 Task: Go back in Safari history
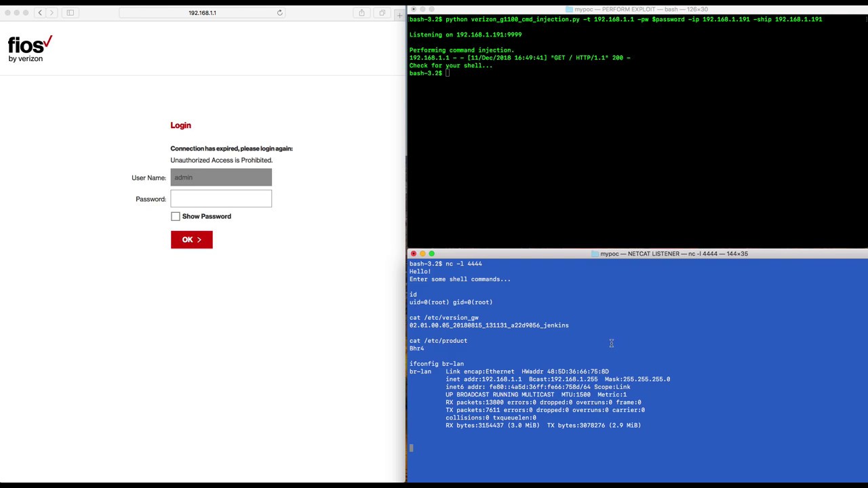click(40, 13)
